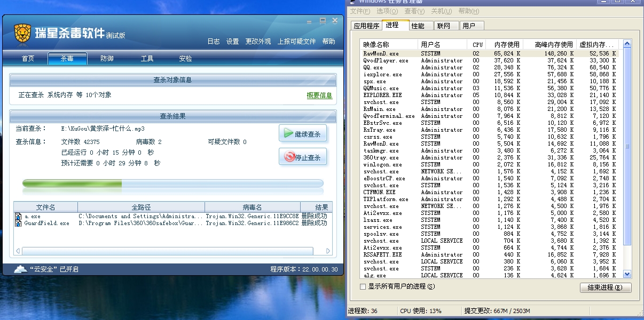
Task: Open Settings in Rising header
Action: point(232,42)
